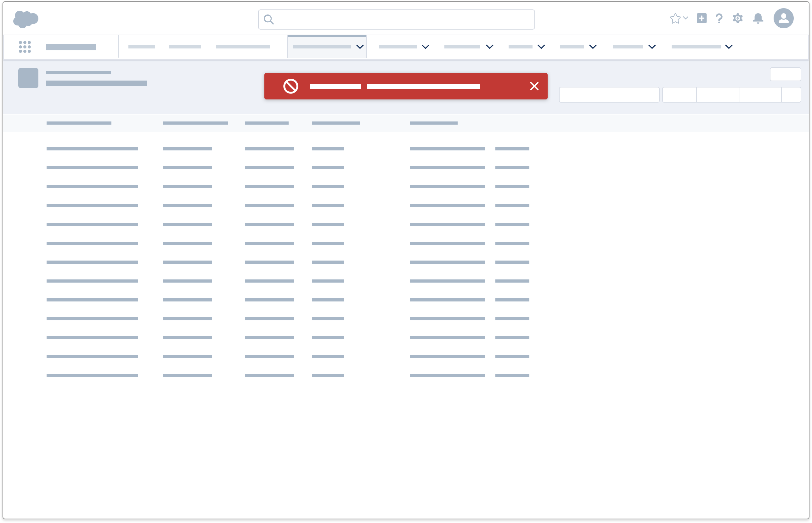
Task: Click the search magnifier icon
Action: coord(269,20)
